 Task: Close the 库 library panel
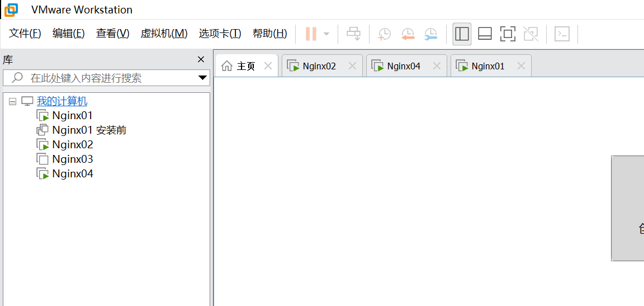201,59
